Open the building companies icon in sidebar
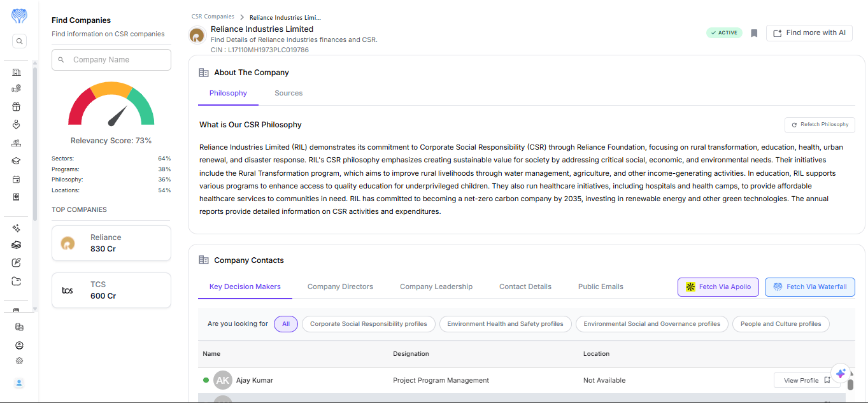This screenshot has width=868, height=403. (17, 72)
